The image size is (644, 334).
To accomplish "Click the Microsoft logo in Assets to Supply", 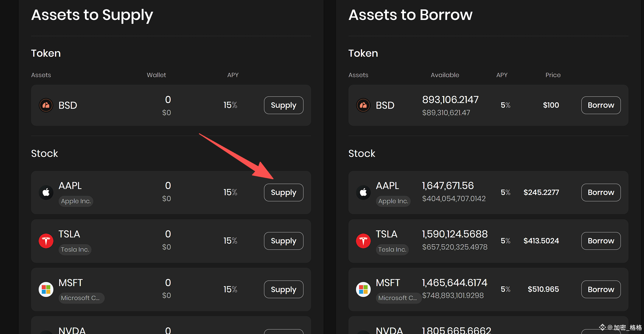I will click(x=46, y=289).
